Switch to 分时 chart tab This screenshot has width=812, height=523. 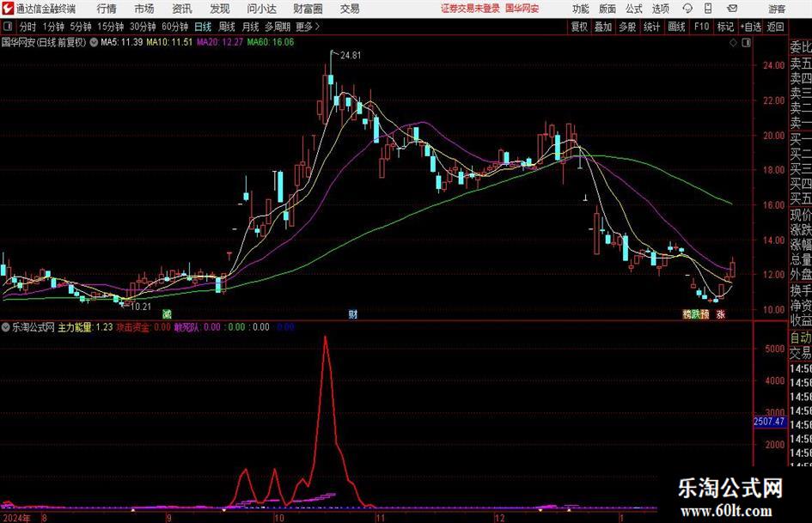28,27
